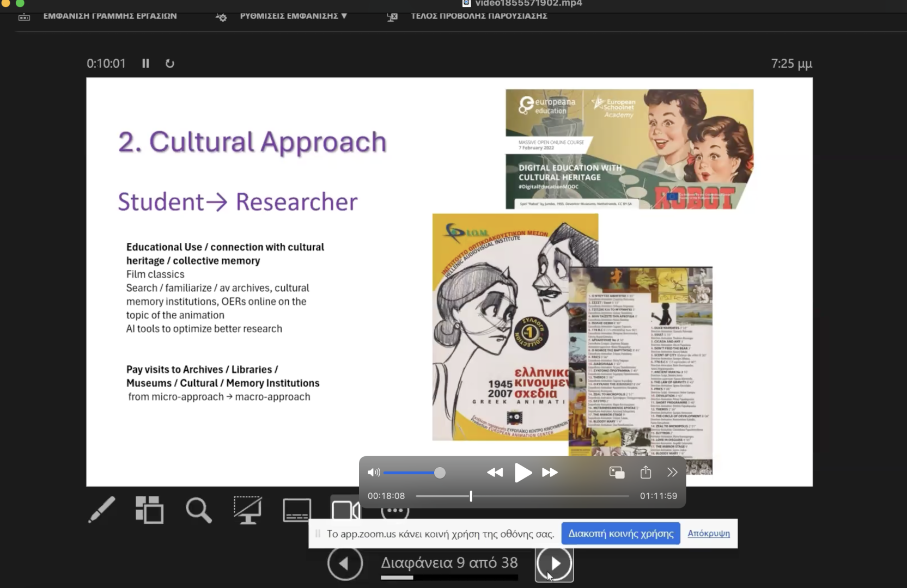Click ΕΜΦΑΝΙΣΗ ΓΡΑΜΜΗΣ ΕΡΓΑΣΙΩΝ option
Screen dimensions: 907x588
[110, 16]
